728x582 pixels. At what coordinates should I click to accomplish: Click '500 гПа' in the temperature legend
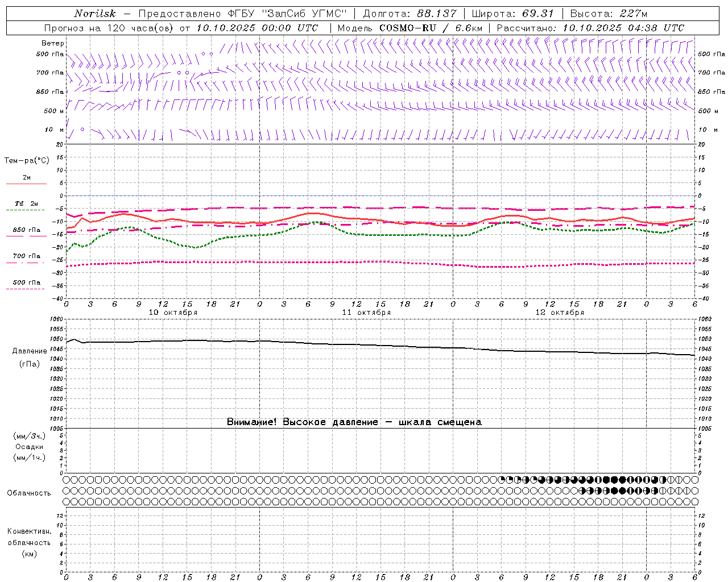pos(27,282)
